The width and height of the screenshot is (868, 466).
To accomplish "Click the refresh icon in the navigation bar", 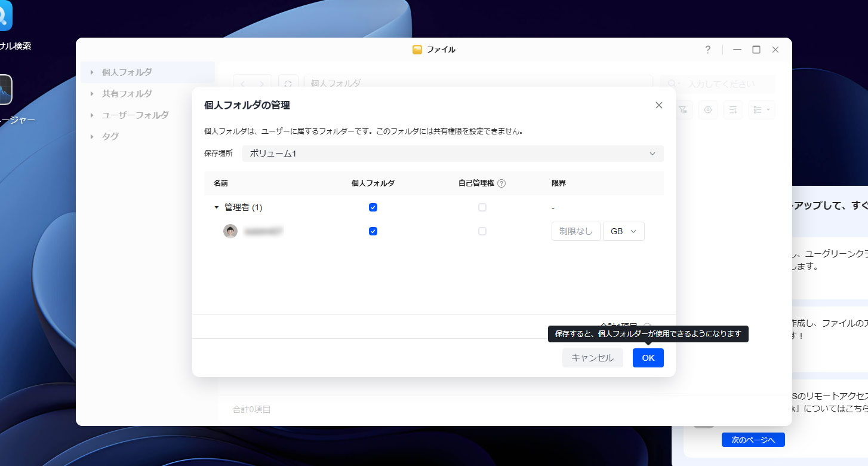I will (x=288, y=84).
